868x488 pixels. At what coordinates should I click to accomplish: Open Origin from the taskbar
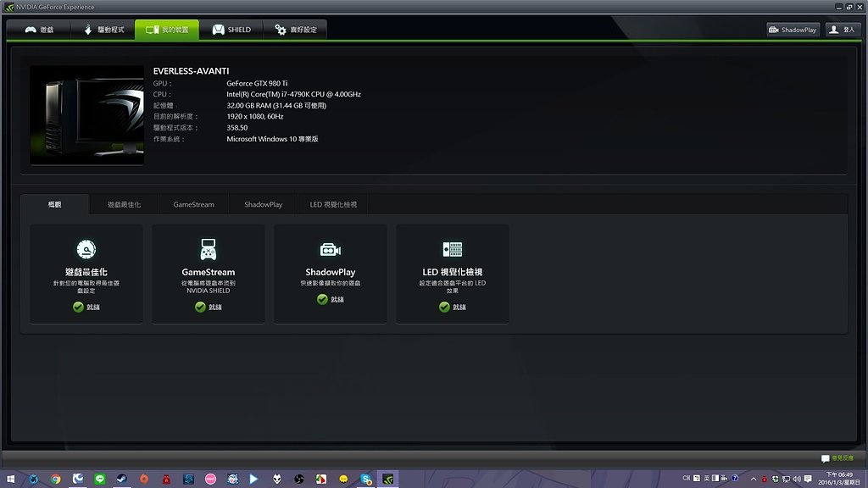(144, 480)
